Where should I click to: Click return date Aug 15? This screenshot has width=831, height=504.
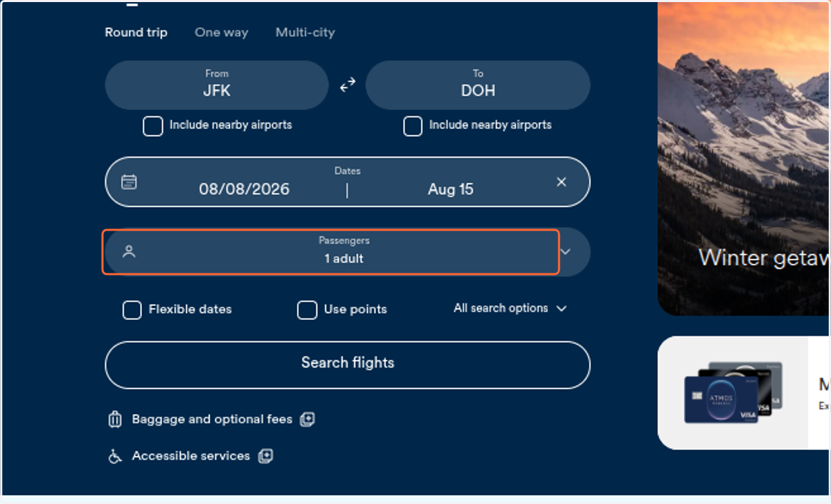coord(451,189)
